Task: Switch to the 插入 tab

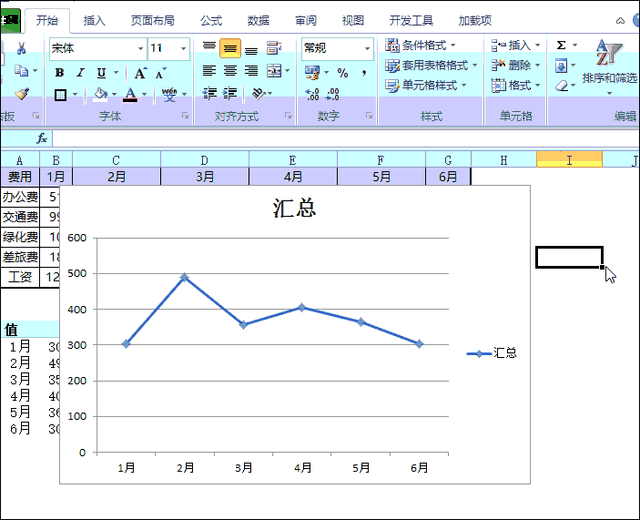Action: point(94,20)
